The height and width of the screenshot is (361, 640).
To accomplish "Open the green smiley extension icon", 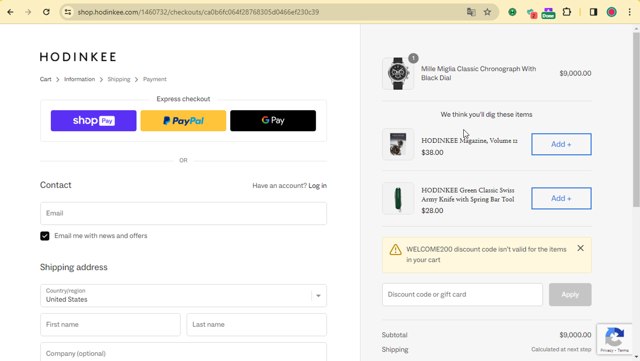I will 512,12.
